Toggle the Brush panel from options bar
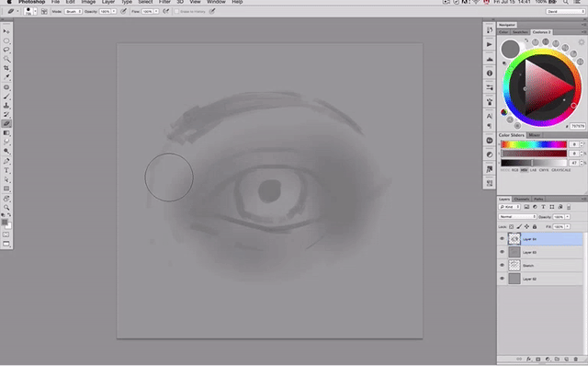Viewport: 588px width, 366px height. pos(44,11)
